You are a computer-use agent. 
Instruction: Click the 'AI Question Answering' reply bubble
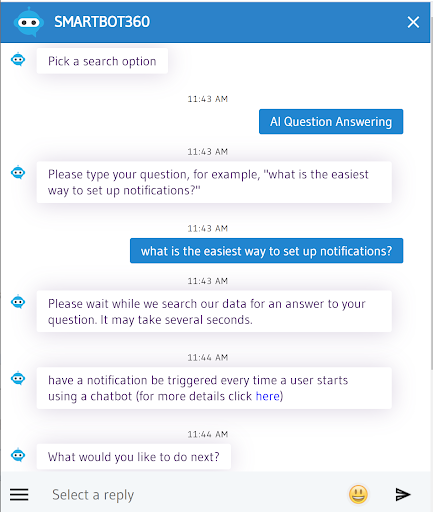pyautogui.click(x=331, y=121)
